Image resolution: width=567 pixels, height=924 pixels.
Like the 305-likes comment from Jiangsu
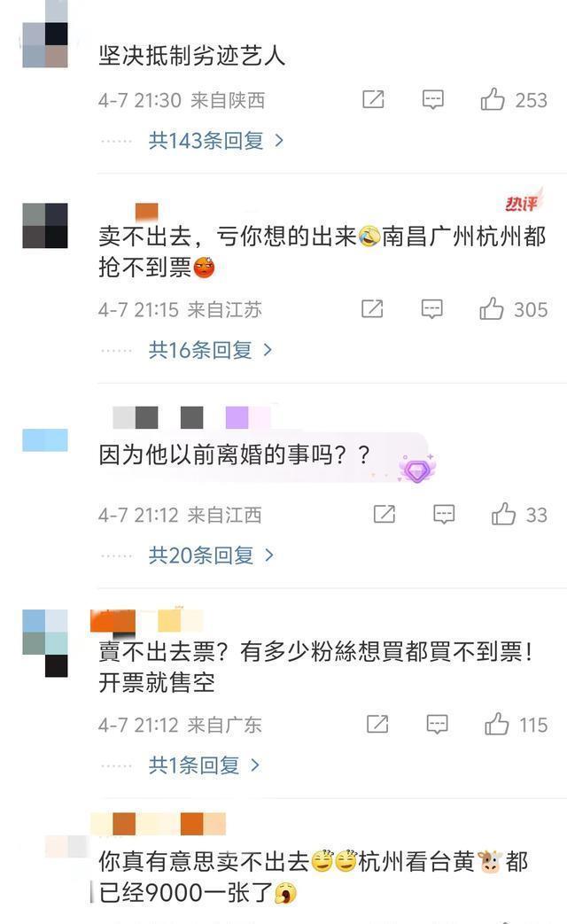pos(492,309)
